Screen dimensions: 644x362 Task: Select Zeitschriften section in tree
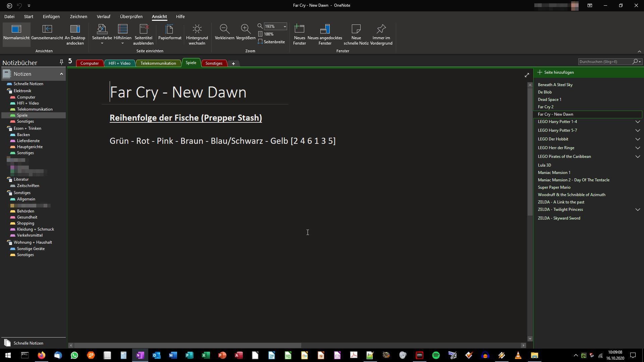(28, 186)
